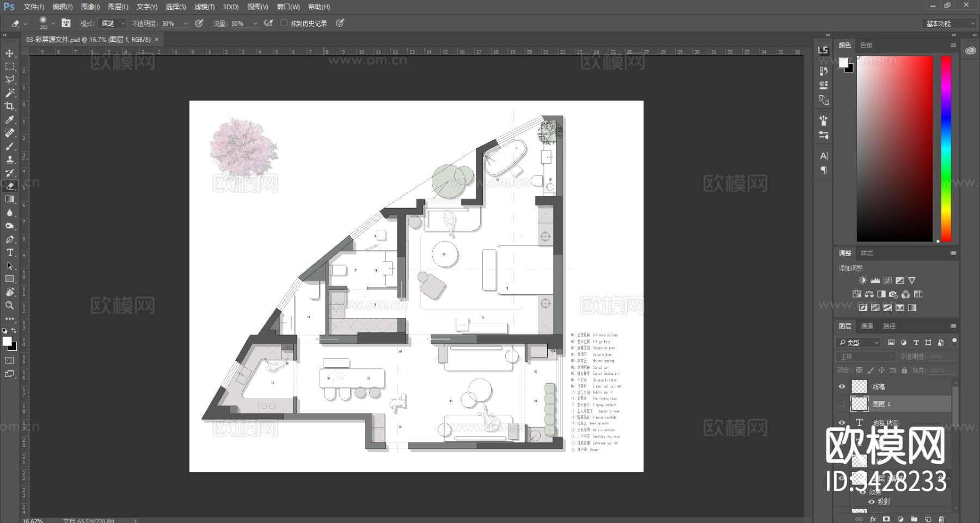Pick a color in the red color field
The width and height of the screenshot is (980, 523).
(x=895, y=149)
